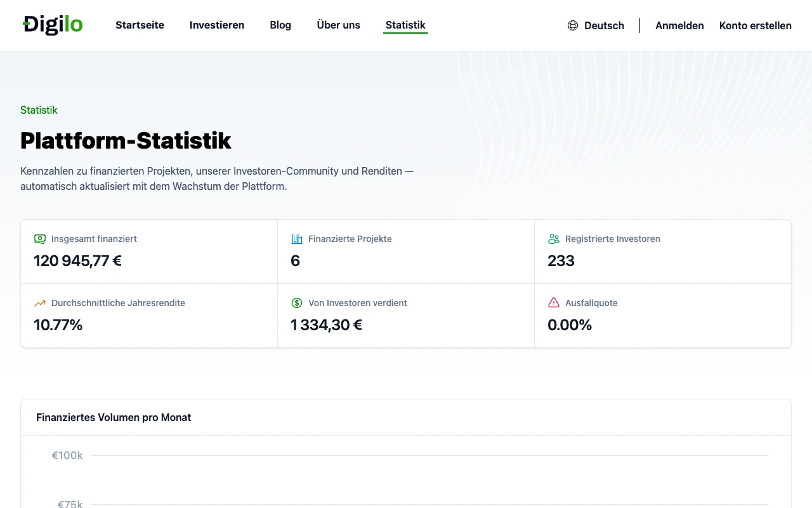Click the value 1 334,30 €
Screen dimensions: 812x508
coord(326,324)
